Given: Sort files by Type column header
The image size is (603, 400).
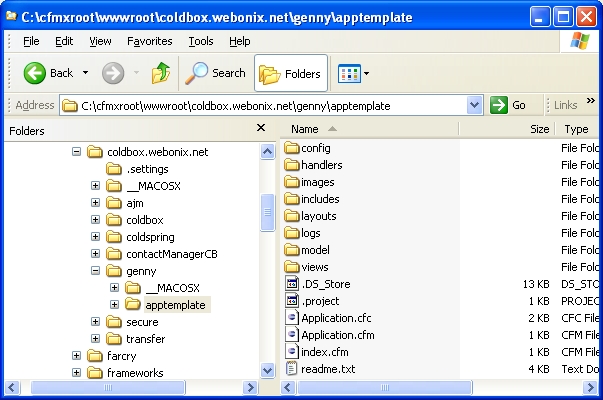Looking at the screenshot, I should pos(578,129).
